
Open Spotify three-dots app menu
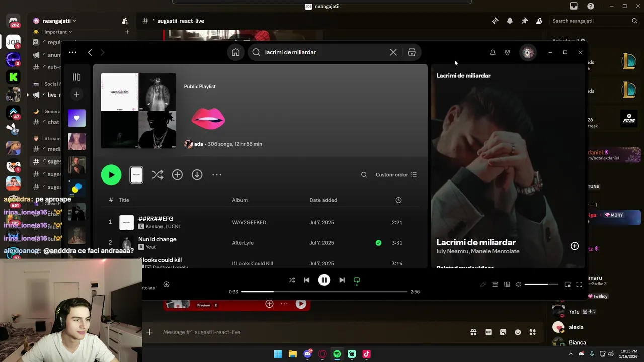click(x=72, y=52)
